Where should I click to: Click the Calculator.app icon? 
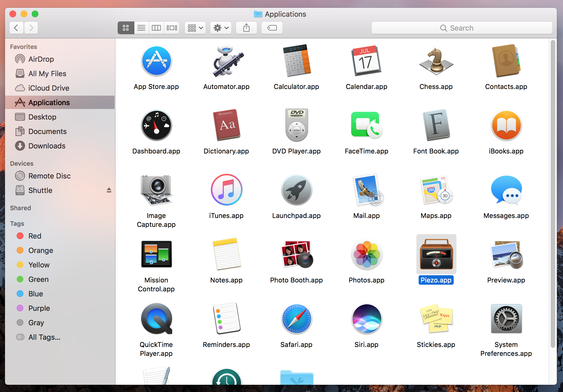coord(297,61)
